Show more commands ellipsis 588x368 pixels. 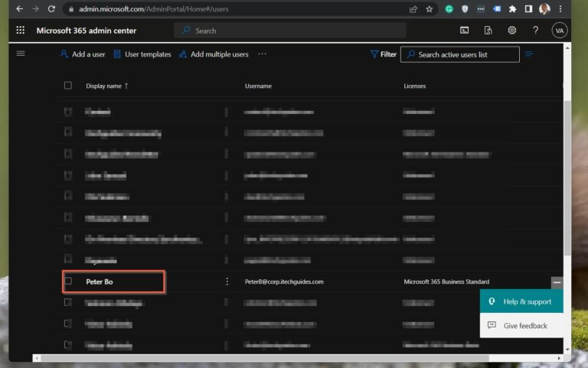[x=262, y=54]
